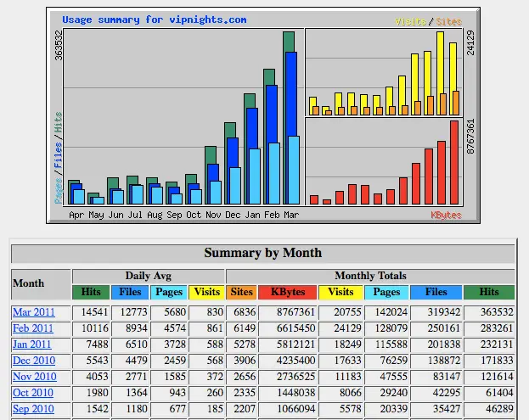
Task: Select the Nov 2010 month link
Action: coord(34,377)
